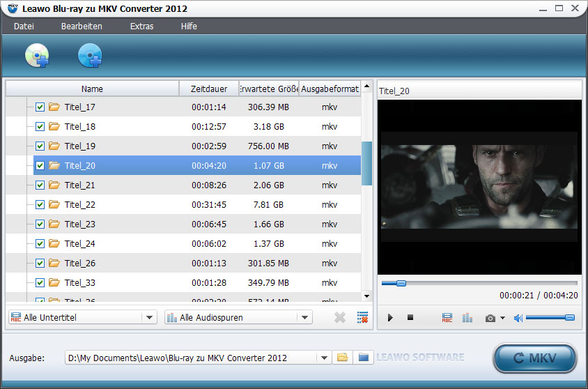588x389 pixels.
Task: Click the gray X remove icon
Action: pos(340,317)
